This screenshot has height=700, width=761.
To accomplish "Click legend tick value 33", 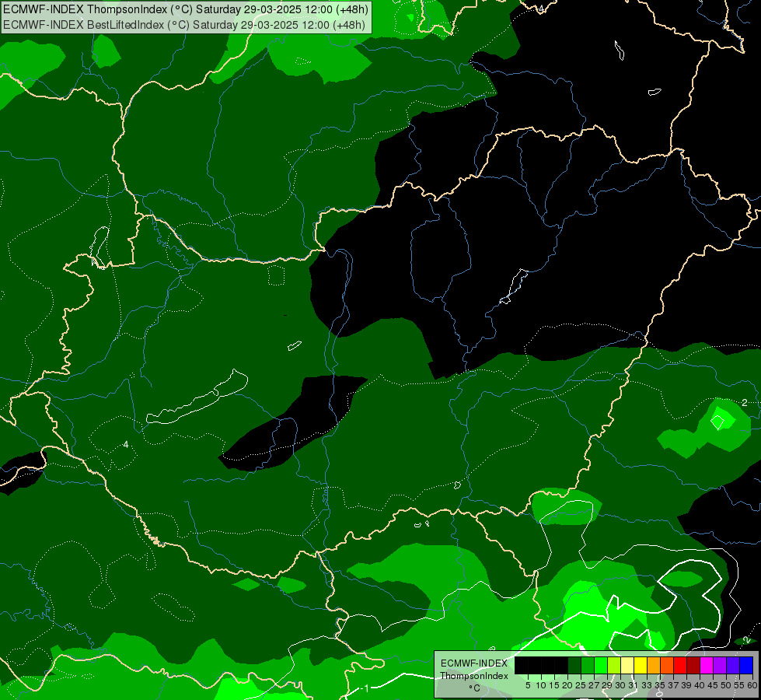I will pos(648,685).
